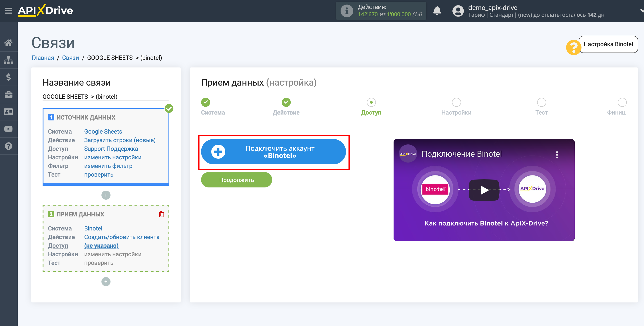Screen dimensions: 644x326
Task: Click the actions counter panel
Action: coord(381,11)
